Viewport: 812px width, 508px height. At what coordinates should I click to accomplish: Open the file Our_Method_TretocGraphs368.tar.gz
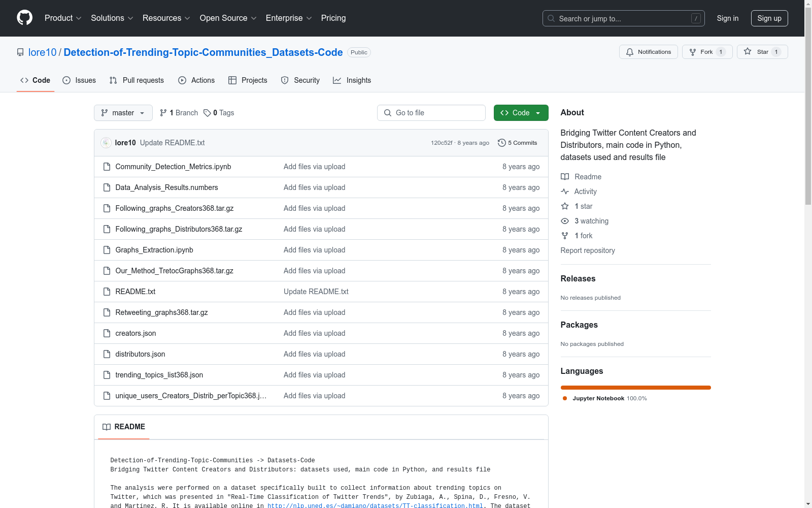(x=175, y=271)
